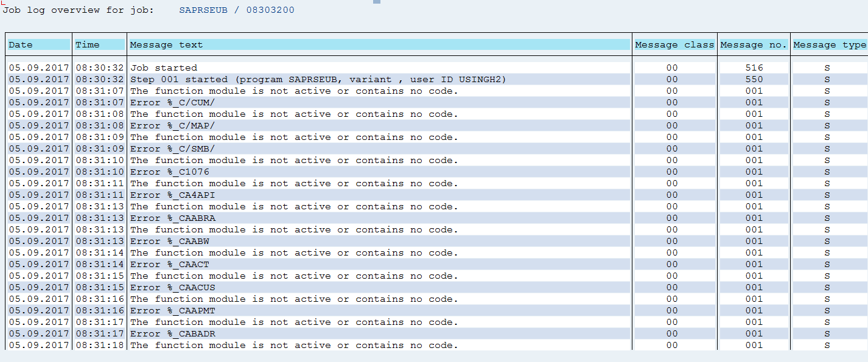The height and width of the screenshot is (362, 868).
Task: Choose the 'Error %_CABADR' message
Action: coord(172,333)
